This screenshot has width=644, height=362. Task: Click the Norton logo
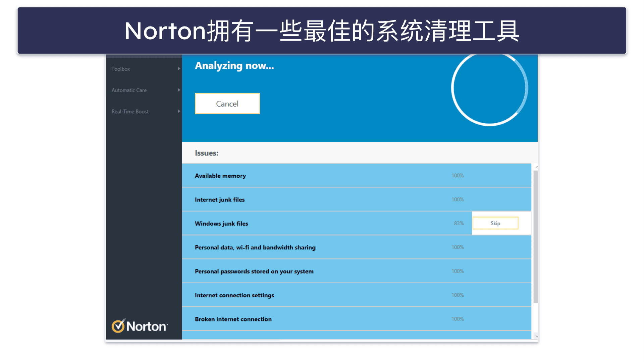140,326
